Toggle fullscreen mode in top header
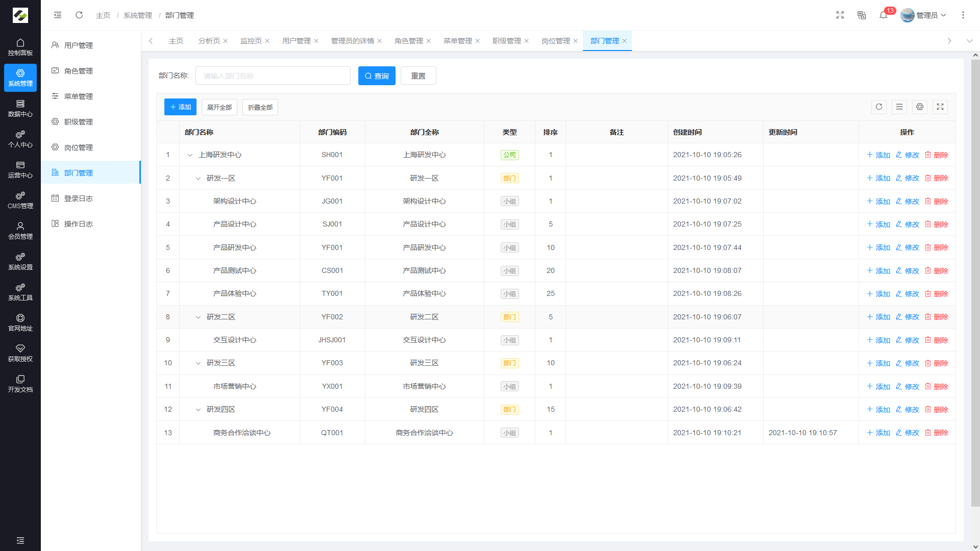 [840, 15]
